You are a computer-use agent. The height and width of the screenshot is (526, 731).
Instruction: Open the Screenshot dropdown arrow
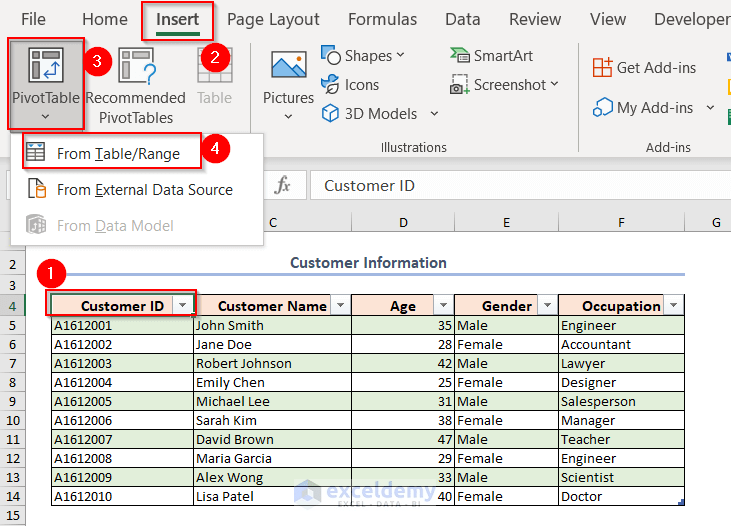click(554, 84)
